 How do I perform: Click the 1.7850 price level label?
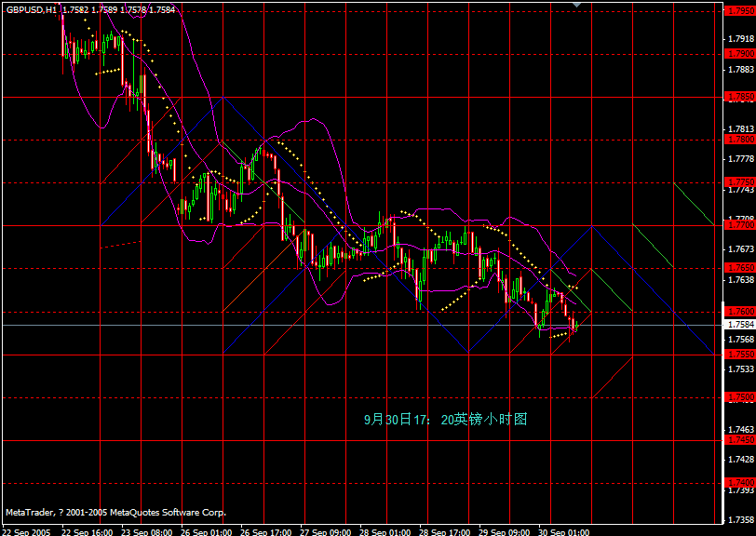pyautogui.click(x=740, y=97)
